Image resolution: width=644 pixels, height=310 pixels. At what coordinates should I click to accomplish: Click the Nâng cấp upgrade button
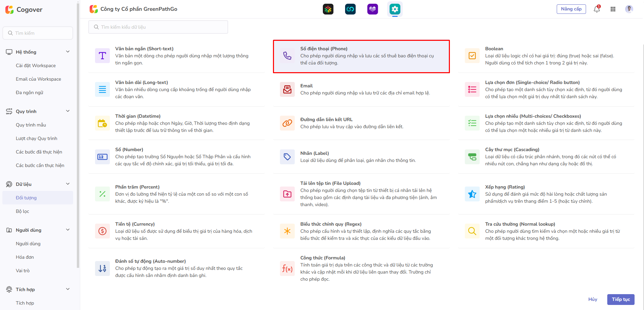tap(571, 9)
